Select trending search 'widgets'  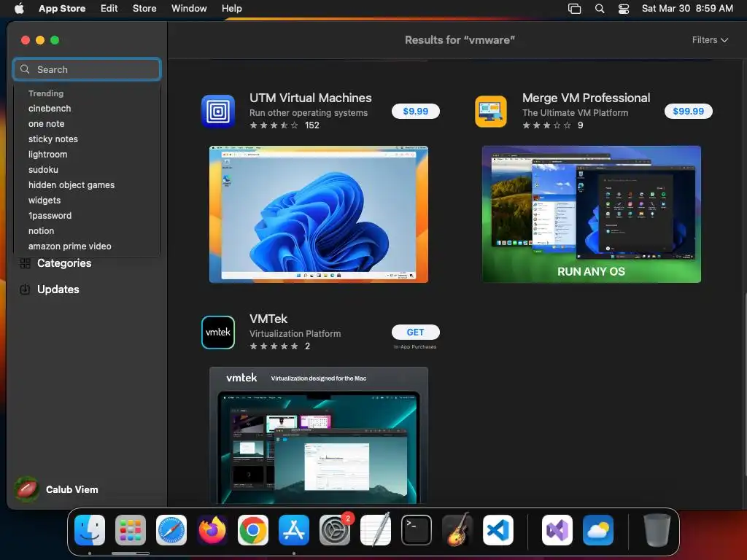coord(44,201)
